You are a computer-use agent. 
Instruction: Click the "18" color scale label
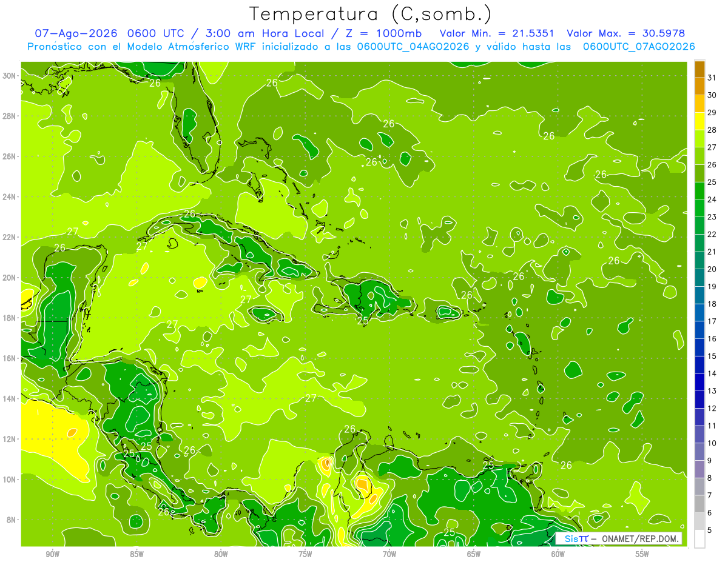712,304
